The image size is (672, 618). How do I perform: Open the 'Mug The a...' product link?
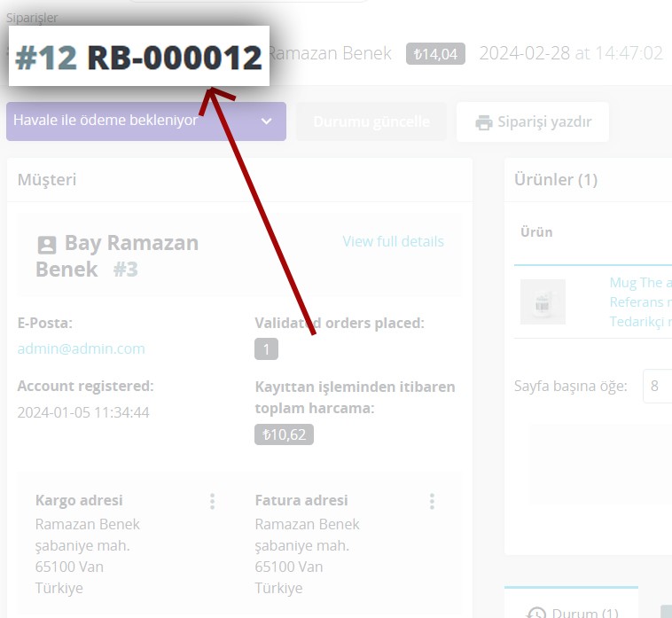641,283
